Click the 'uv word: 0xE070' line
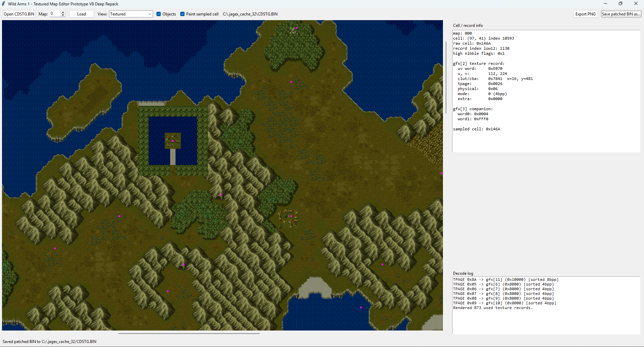Image resolution: width=644 pixels, height=347 pixels. tap(480, 69)
